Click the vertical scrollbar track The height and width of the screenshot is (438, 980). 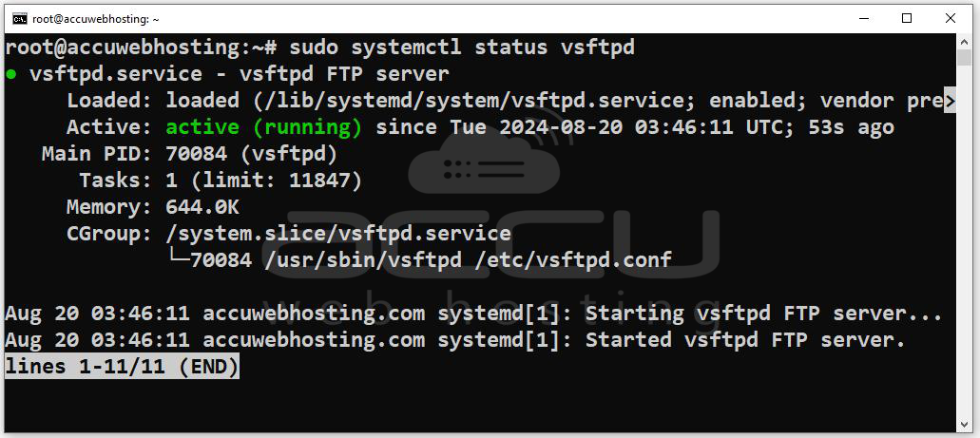click(965, 238)
